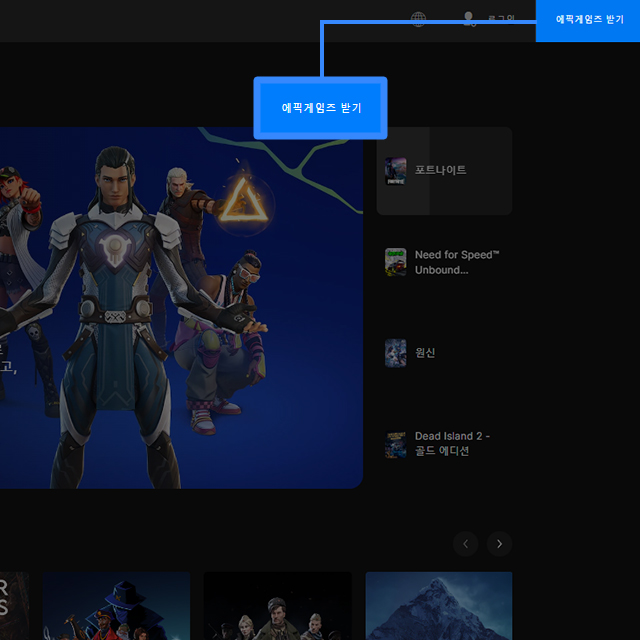640x640 pixels.
Task: Advance carousel with the next arrow
Action: [x=499, y=544]
